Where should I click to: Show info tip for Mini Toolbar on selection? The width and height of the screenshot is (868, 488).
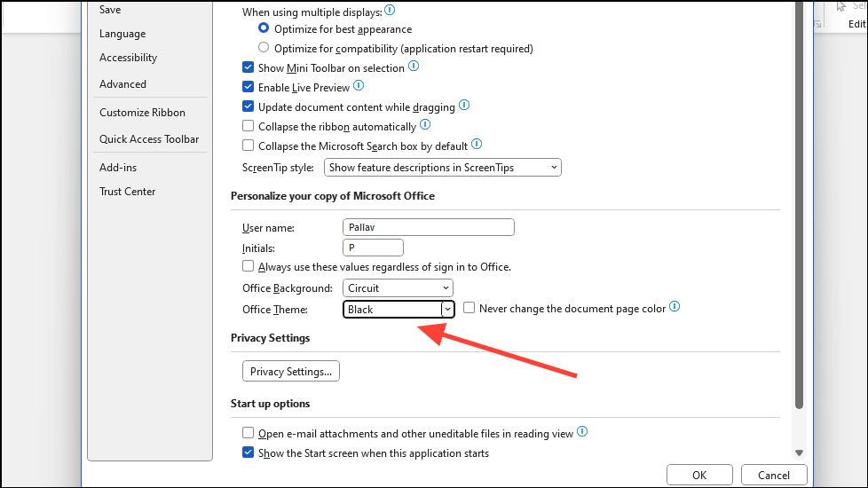tap(414, 67)
